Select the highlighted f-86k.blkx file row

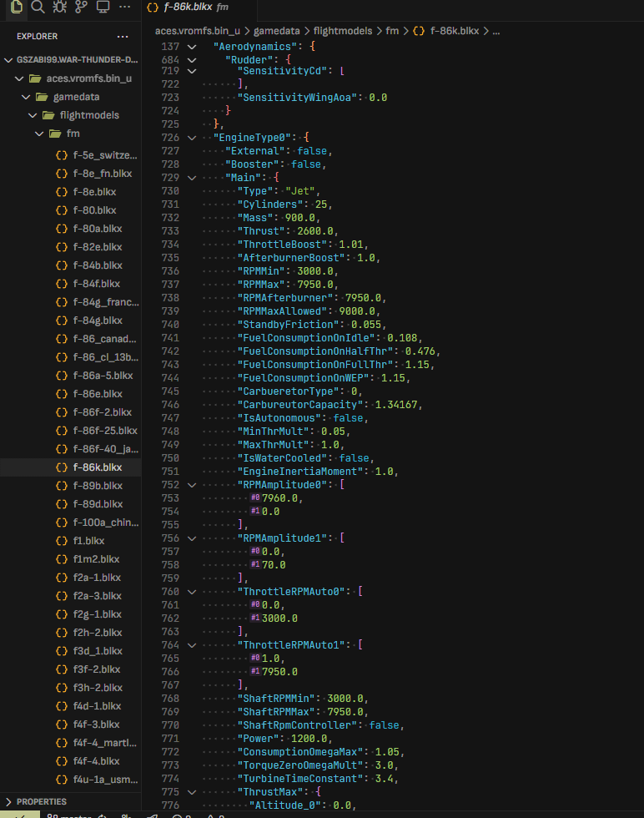(x=70, y=467)
